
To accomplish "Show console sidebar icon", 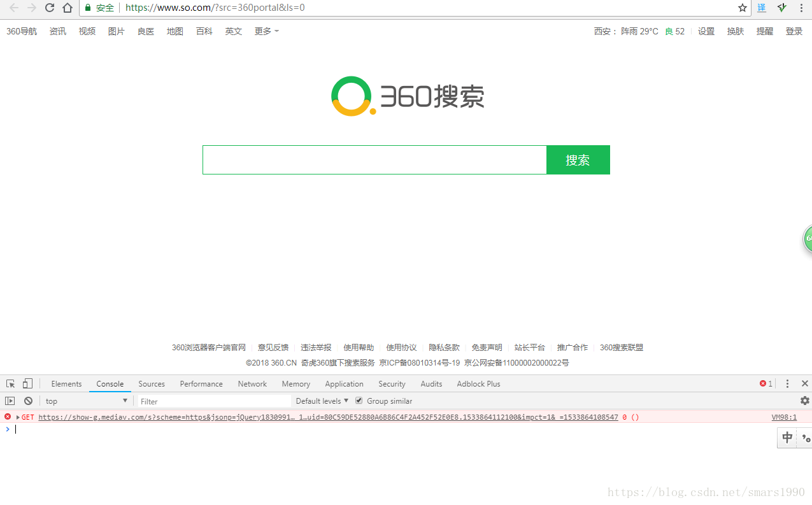I will [10, 401].
